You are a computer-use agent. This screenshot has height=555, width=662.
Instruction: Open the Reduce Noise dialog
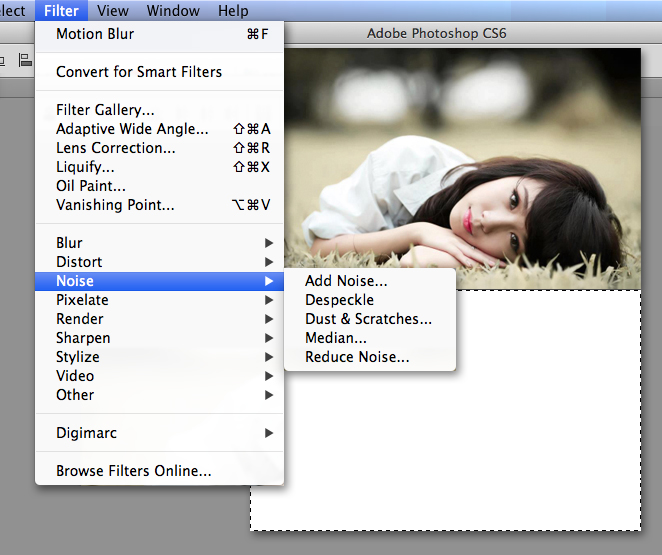(x=357, y=357)
